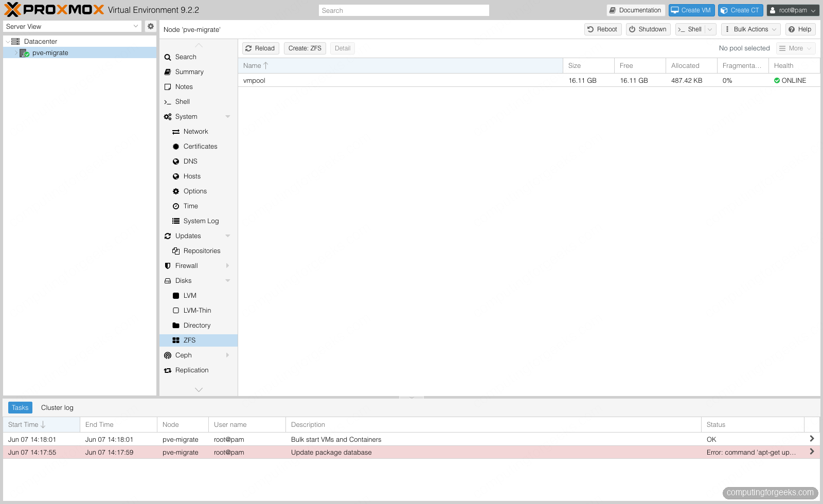Click the Options cog icon

pyautogui.click(x=176, y=191)
